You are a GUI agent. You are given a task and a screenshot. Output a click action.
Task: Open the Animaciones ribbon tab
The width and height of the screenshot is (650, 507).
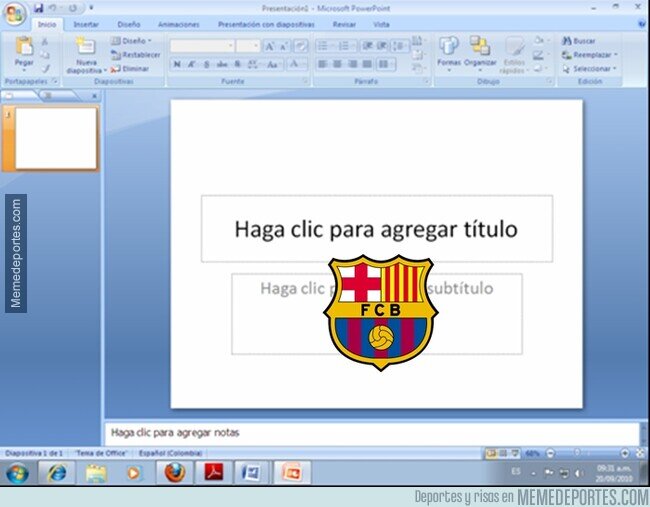click(178, 23)
